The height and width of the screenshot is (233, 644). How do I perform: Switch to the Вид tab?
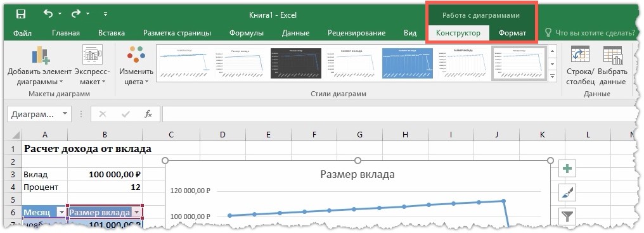coord(410,33)
